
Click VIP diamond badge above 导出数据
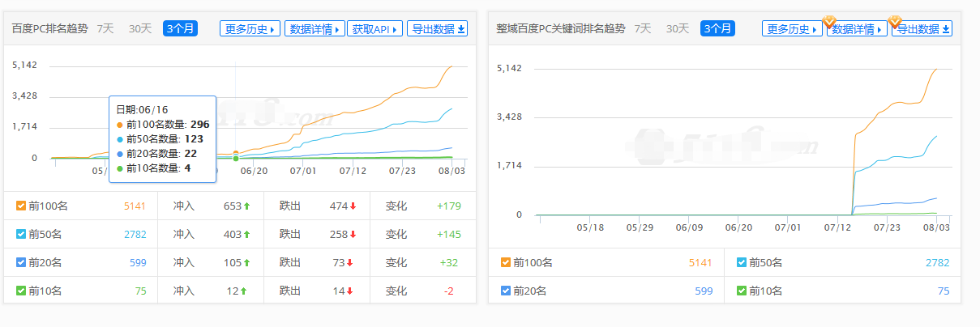[x=895, y=20]
